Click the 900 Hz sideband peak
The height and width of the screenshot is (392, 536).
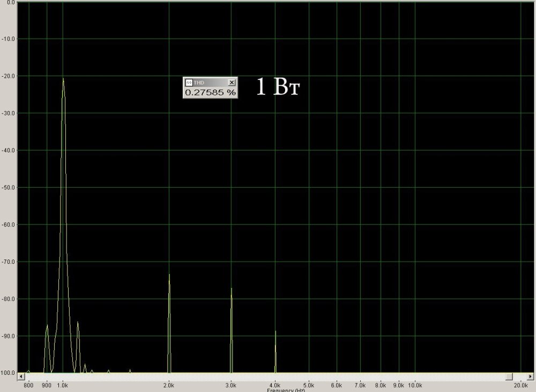pos(47,326)
